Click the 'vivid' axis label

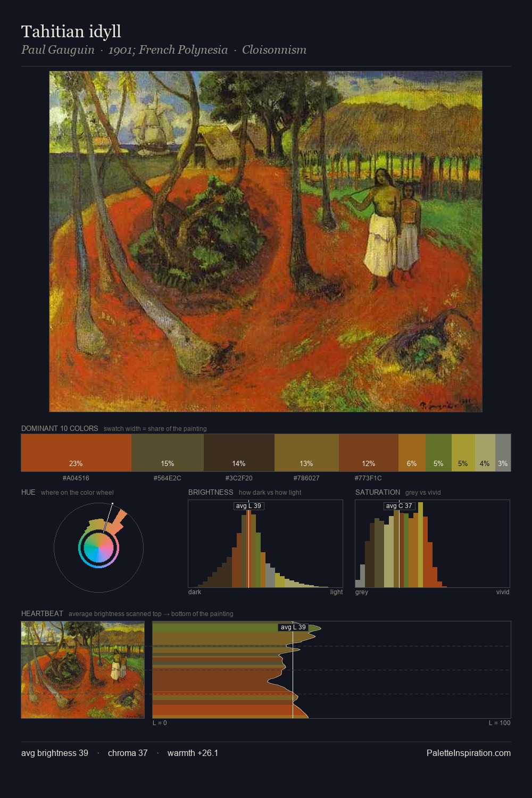coord(503,592)
